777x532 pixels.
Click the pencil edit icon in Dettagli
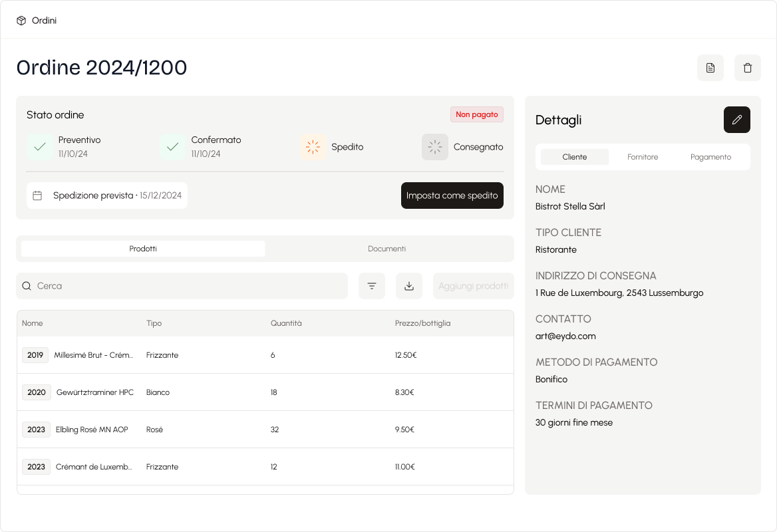737,120
